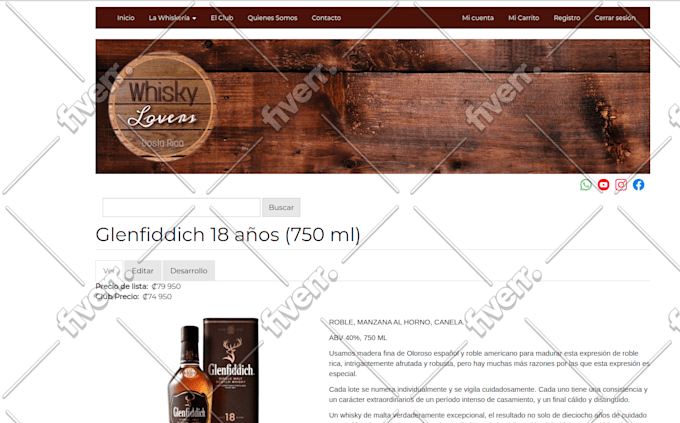Open the El Club menu item
This screenshot has height=423, width=680.
(222, 18)
